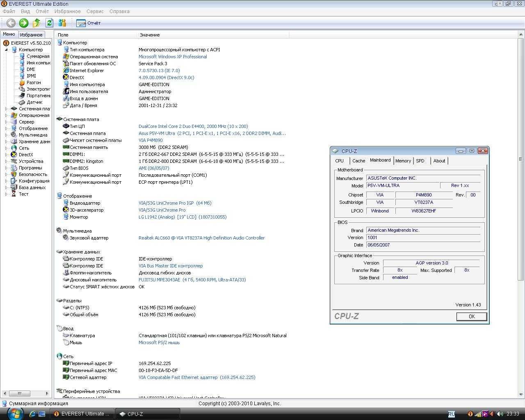Open the Отчёт toolbar button
The height and width of the screenshot is (420, 525).
pyautogui.click(x=89, y=23)
